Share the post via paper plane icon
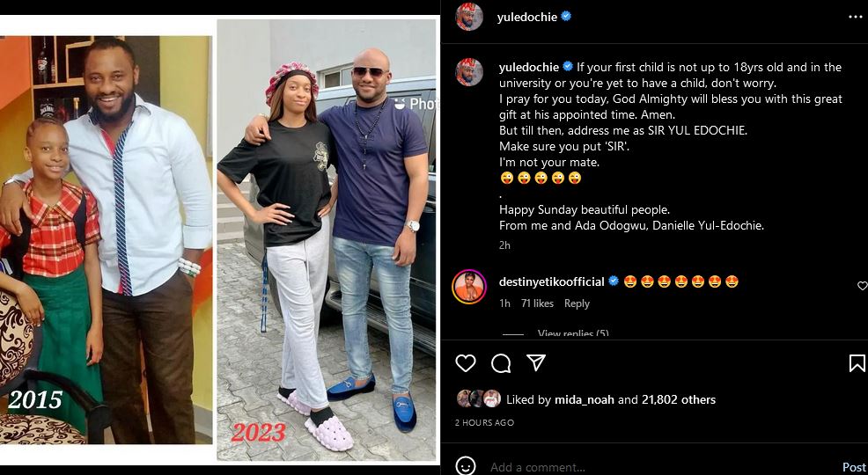Screen dimensions: 868x475 coord(536,362)
